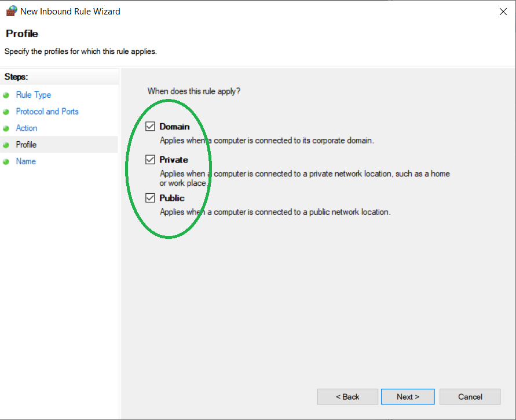Close the wizard window

click(502, 12)
